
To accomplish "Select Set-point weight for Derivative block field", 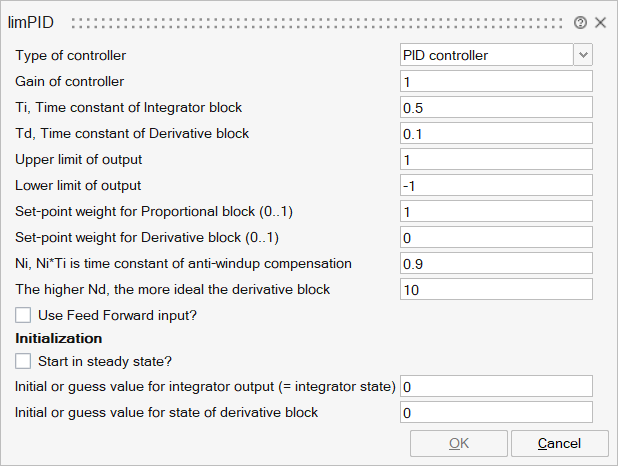I will point(496,238).
